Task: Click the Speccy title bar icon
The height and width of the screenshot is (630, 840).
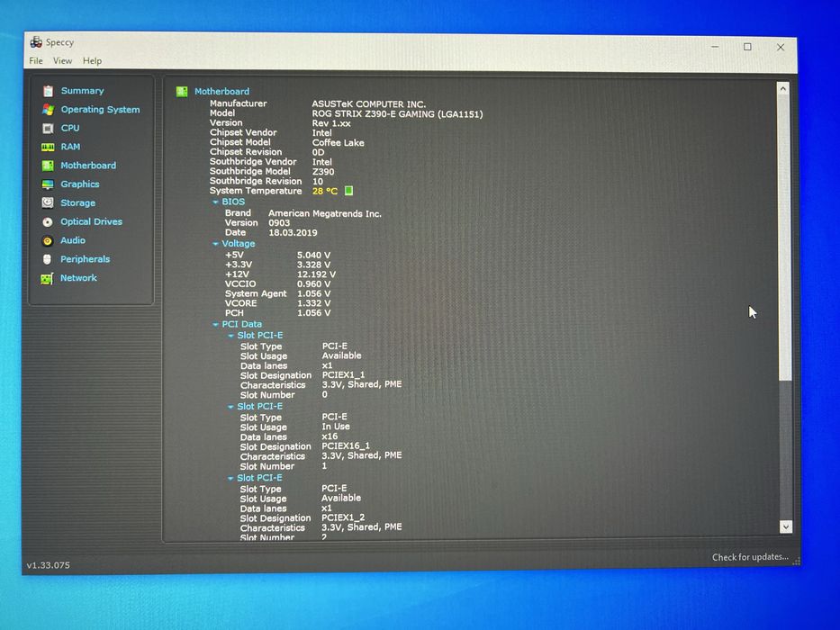Action: click(36, 41)
